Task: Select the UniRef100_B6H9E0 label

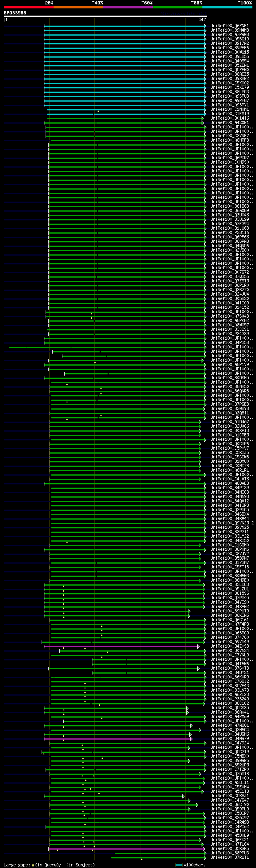Action: (230, 580)
